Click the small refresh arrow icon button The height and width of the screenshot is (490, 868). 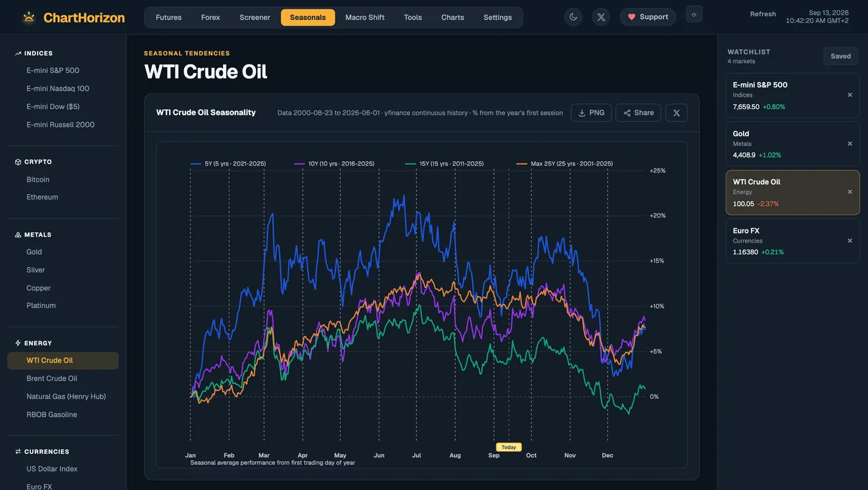(x=694, y=14)
